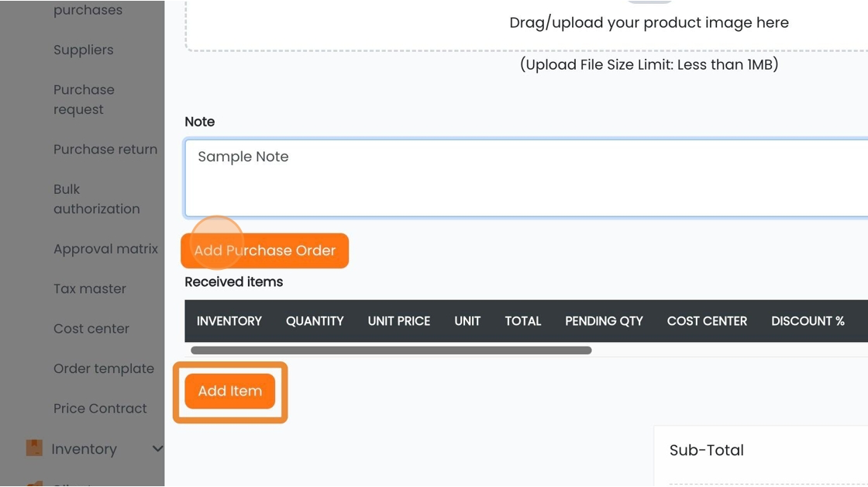Open Cost center from sidebar
The height and width of the screenshot is (487, 868).
pos(91,329)
